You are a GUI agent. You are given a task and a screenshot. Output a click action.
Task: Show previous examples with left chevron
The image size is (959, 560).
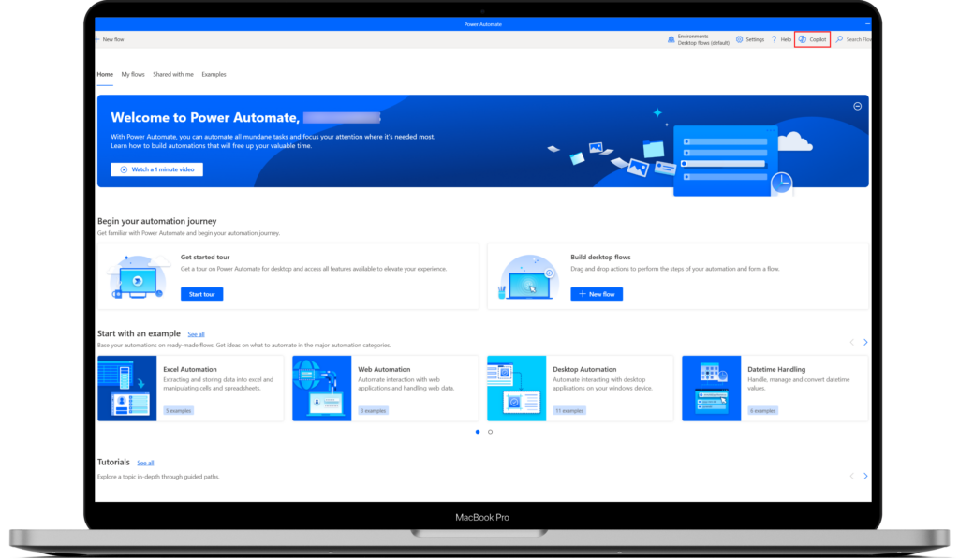(852, 343)
